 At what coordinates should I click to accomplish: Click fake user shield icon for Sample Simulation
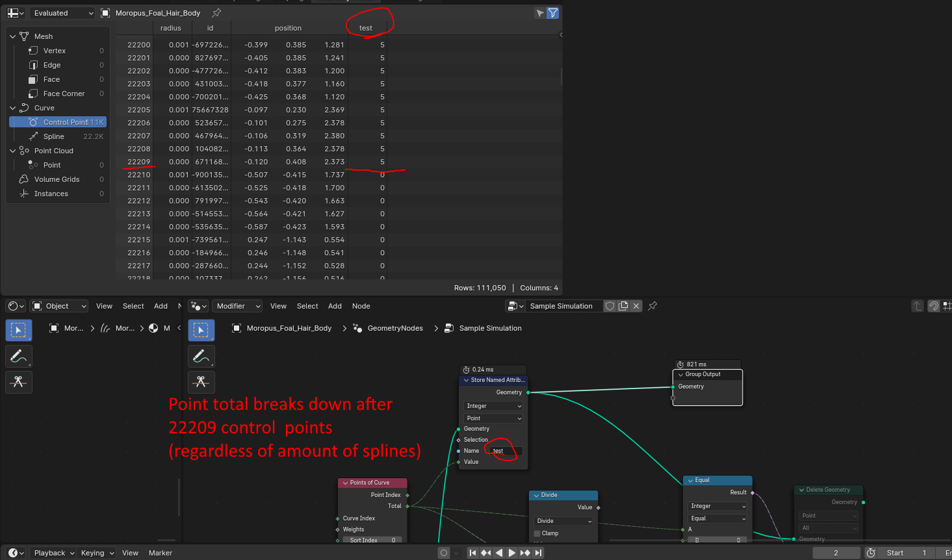click(610, 306)
